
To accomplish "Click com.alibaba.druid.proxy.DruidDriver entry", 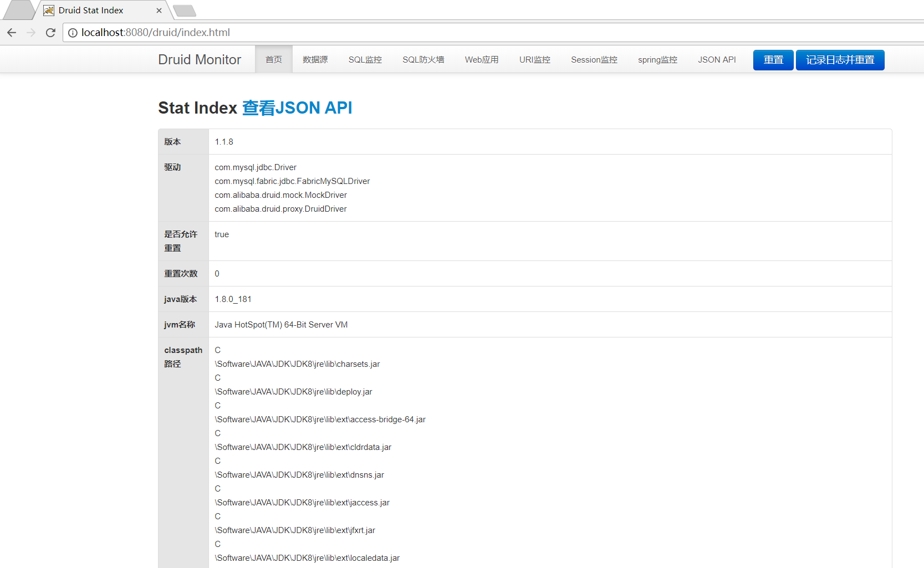I will [x=280, y=209].
